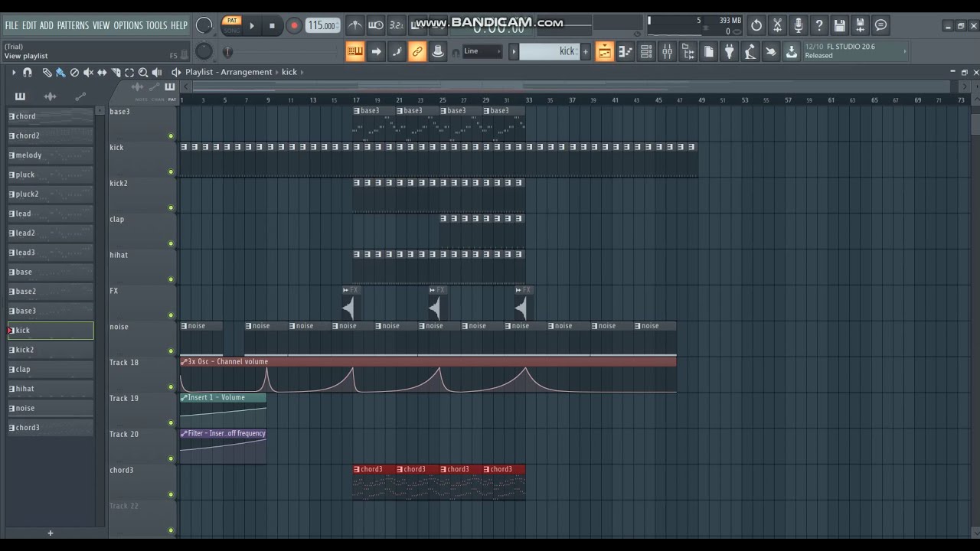Select the melody pattern in picker
Viewport: 980px width, 551px height.
(51, 155)
